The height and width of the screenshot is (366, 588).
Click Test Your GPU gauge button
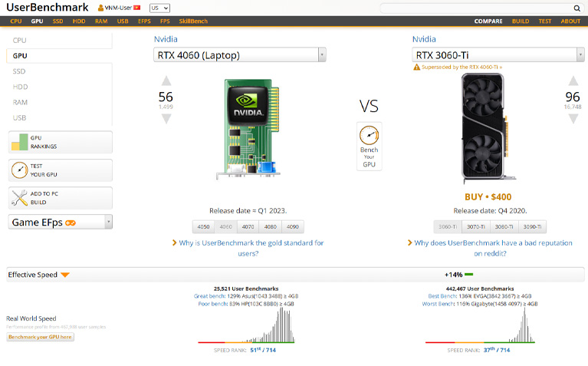coord(61,170)
